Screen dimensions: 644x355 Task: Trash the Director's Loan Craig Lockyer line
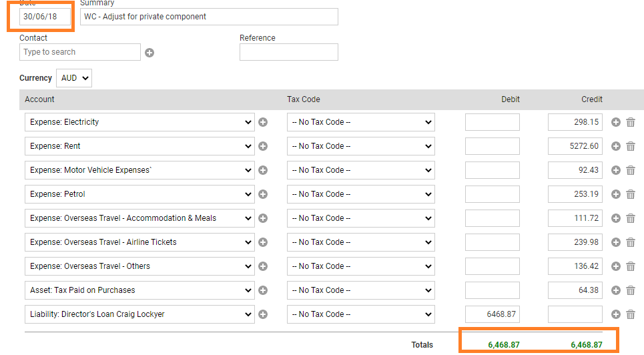[x=631, y=314]
